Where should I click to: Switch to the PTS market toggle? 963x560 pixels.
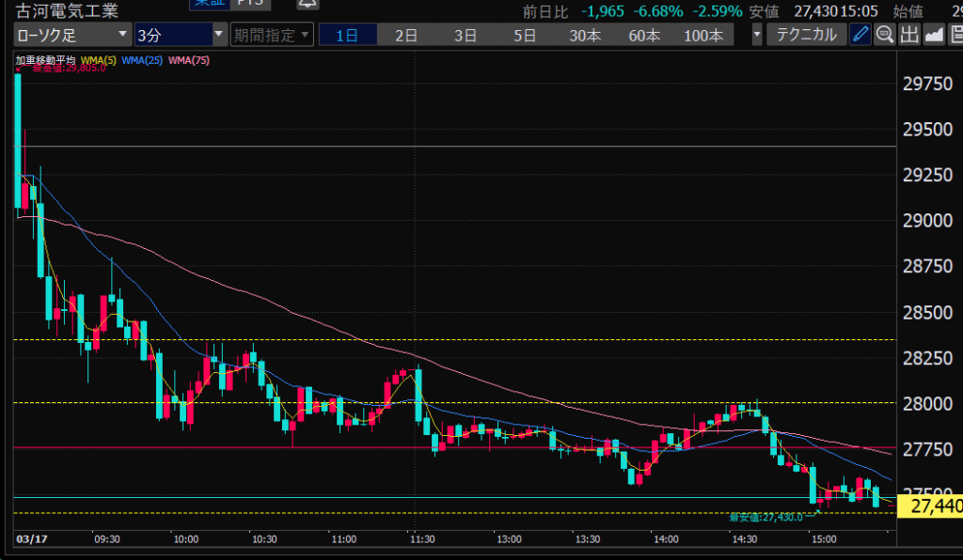point(250,4)
